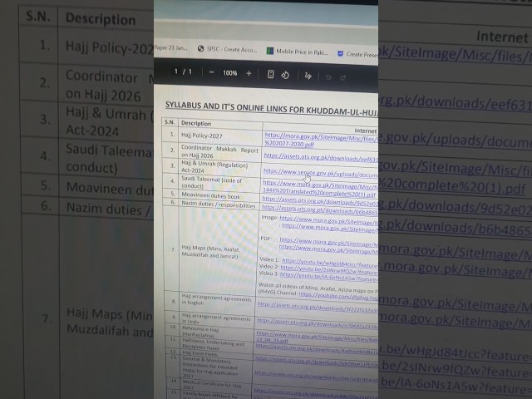Click the 'SYLLABUS AND IT'S ONLINE LINKS' heading

(x=271, y=108)
